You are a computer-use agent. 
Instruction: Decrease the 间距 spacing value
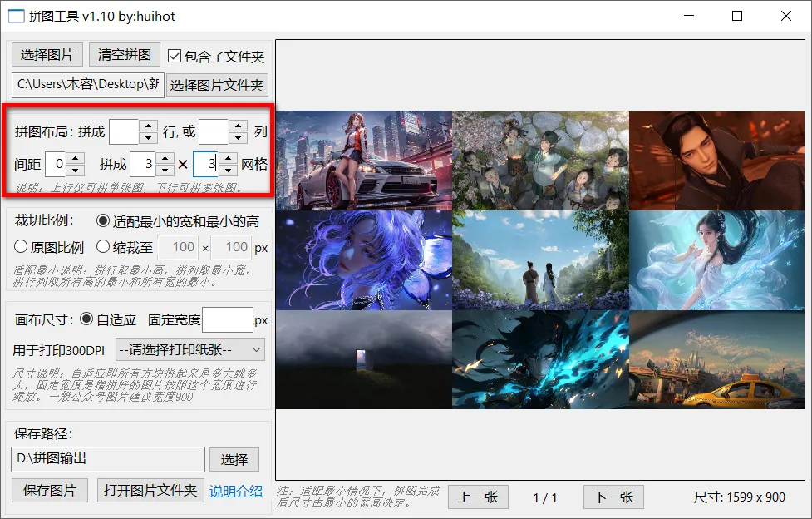coord(75,170)
